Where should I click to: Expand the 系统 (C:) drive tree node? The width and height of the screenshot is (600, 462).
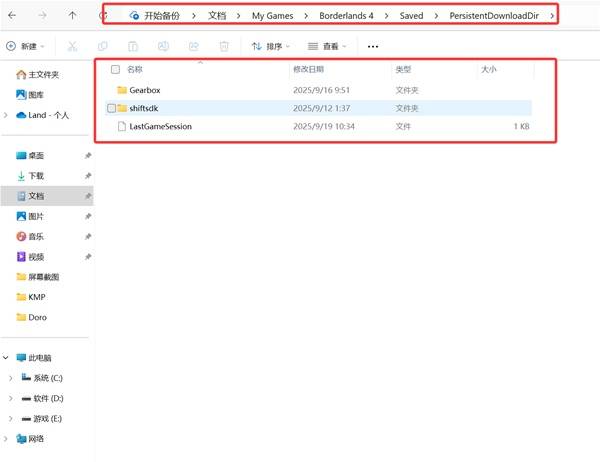tap(10, 377)
